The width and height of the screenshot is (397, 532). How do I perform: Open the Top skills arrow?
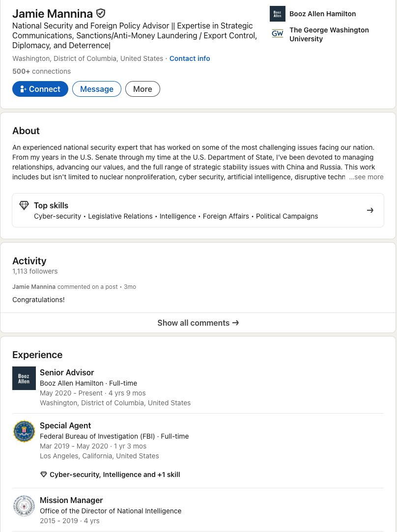pyautogui.click(x=370, y=210)
